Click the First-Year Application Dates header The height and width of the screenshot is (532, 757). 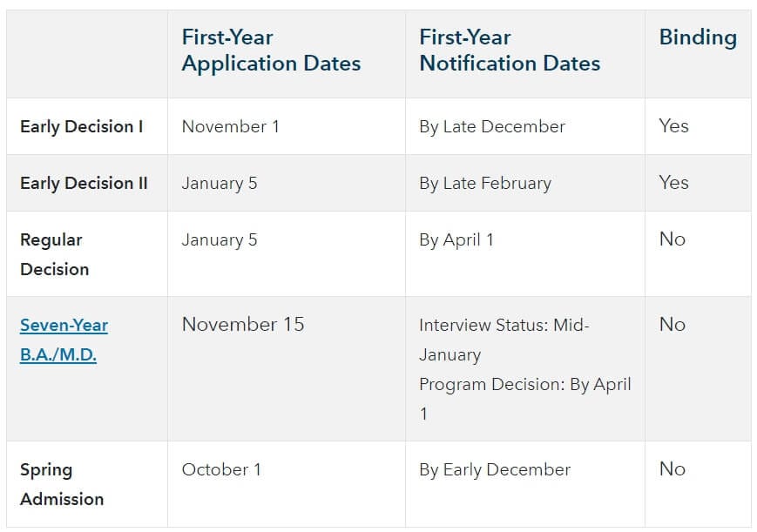point(271,51)
